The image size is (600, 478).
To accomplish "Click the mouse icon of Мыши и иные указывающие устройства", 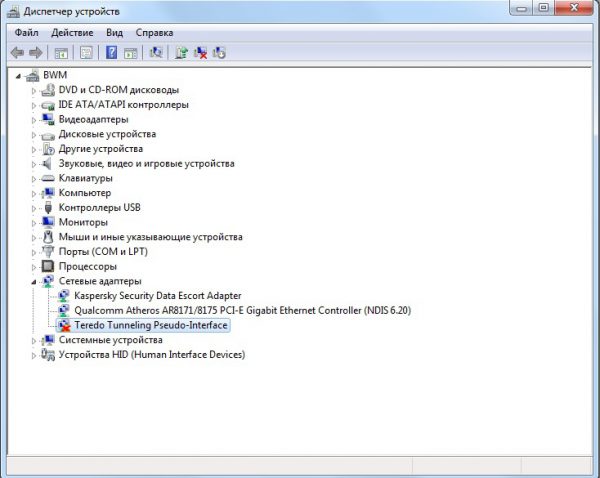I will [x=48, y=237].
